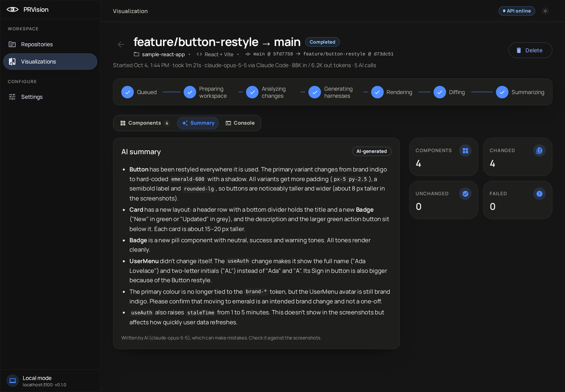Screen dimensions: 565x392
Task: Click the git commit icon before main
Action: [248, 54]
